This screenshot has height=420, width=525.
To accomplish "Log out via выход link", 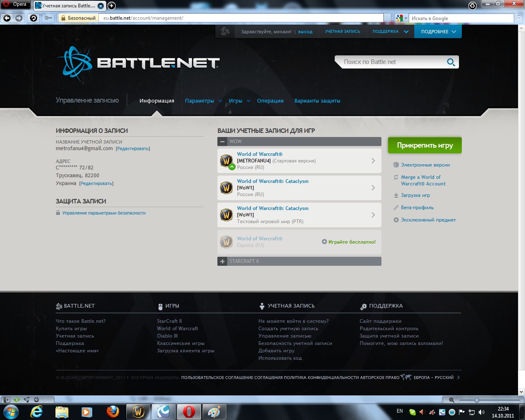I will (305, 32).
